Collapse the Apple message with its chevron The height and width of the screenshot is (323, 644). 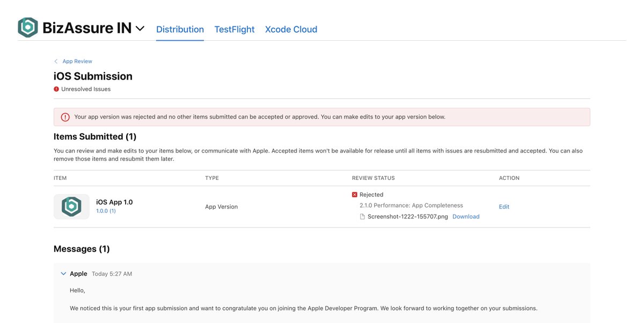click(x=64, y=274)
